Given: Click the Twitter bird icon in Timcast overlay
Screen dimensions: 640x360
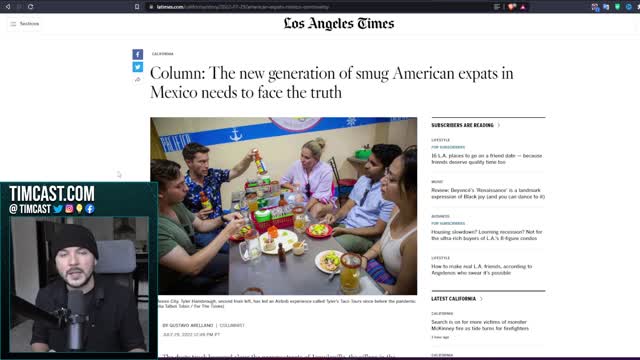Looking at the screenshot, I should pos(58,209).
